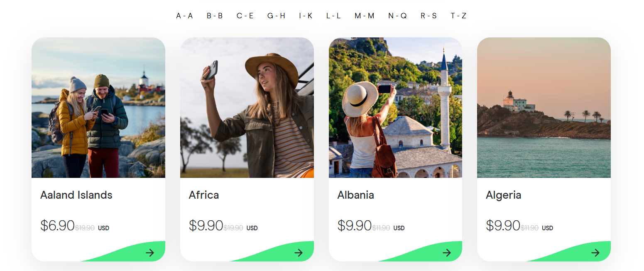Switch to the R - S range
This screenshot has height=271, width=644.
point(429,16)
